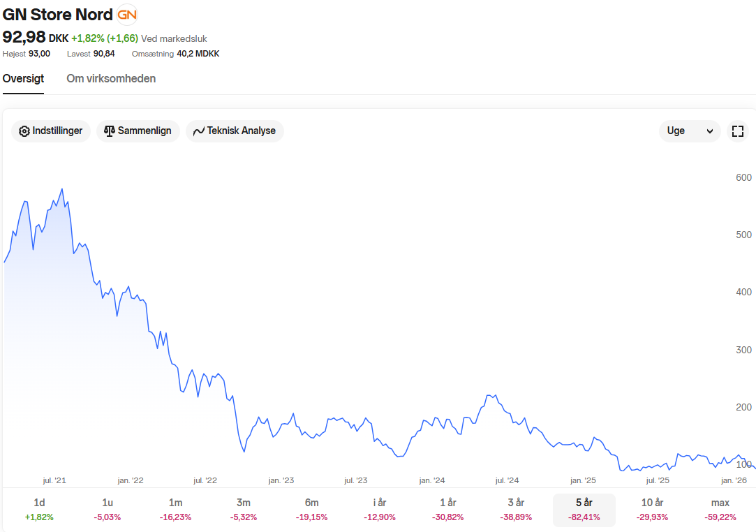Select the 'i år' time range
This screenshot has height=532, width=756.
coord(380,510)
